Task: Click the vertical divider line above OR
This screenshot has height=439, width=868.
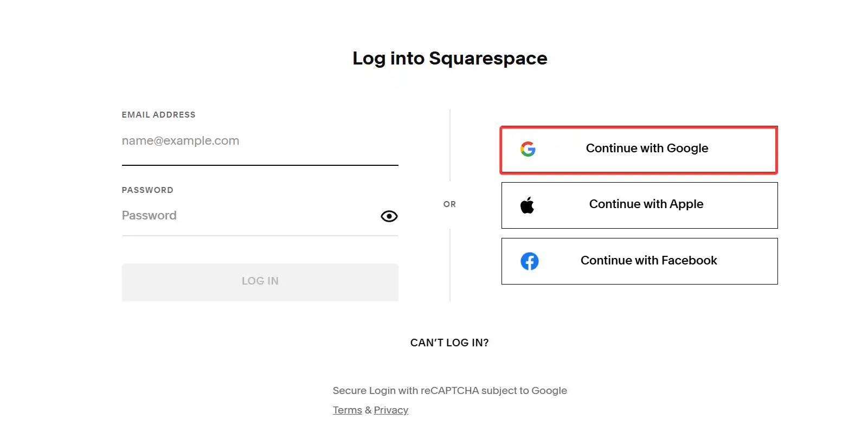Action: 450,145
